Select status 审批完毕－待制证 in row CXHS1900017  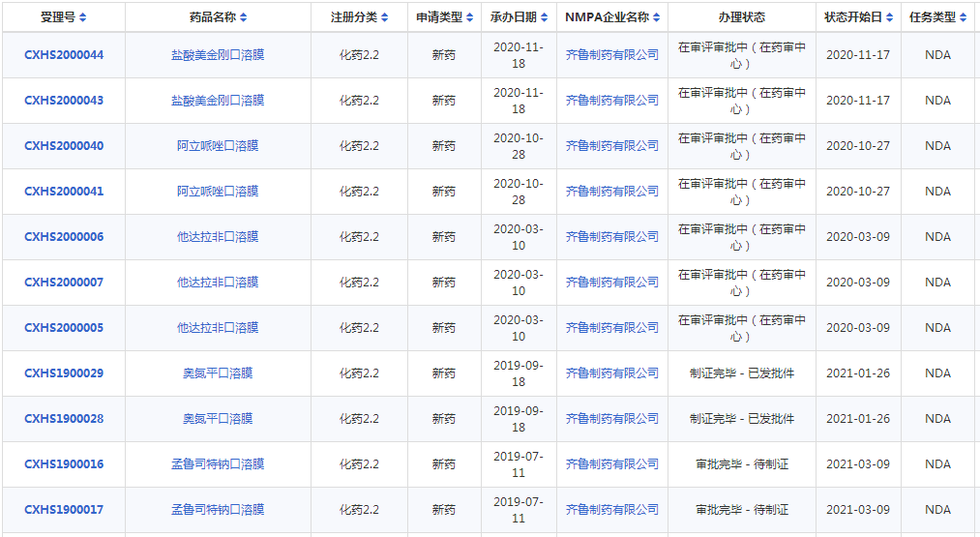(742, 510)
